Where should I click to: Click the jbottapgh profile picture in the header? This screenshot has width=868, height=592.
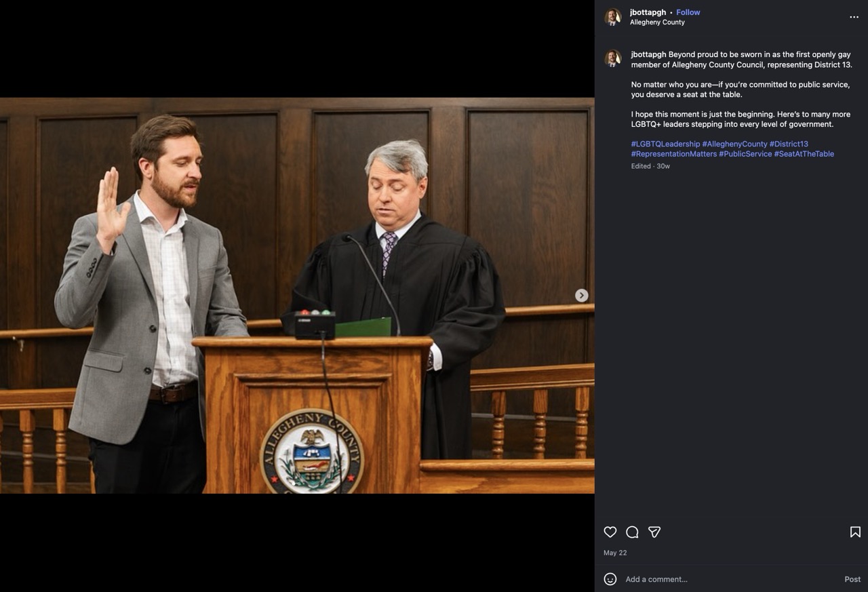coord(613,17)
